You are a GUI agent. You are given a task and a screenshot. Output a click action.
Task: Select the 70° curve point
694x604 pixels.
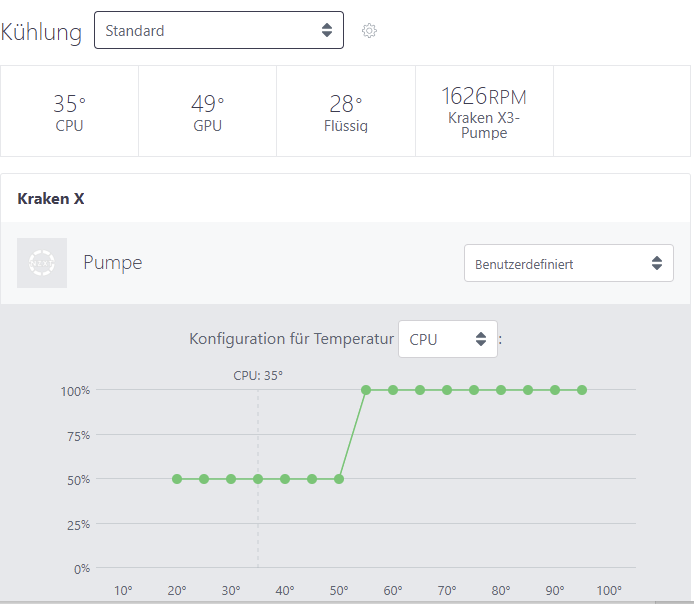447,390
